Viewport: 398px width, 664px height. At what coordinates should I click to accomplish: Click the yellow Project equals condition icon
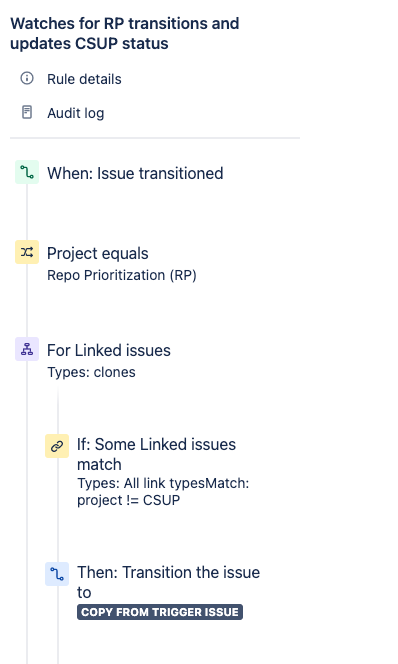tap(27, 252)
